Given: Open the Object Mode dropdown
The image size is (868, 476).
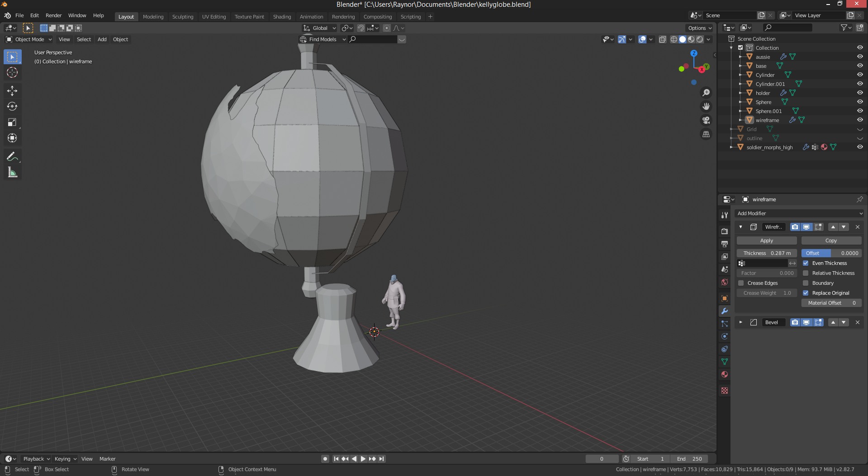Looking at the screenshot, I should (29, 39).
